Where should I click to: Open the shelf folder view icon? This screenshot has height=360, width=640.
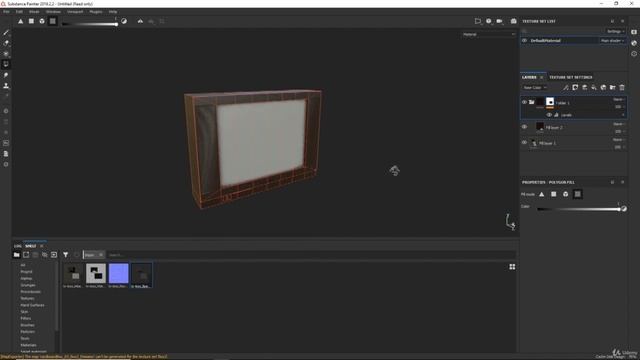[x=16, y=255]
